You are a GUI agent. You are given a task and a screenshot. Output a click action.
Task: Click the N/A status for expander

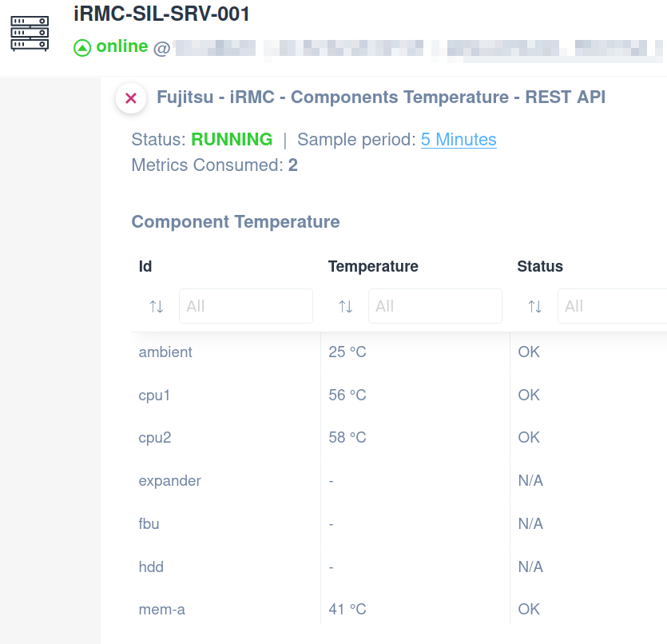click(x=530, y=481)
